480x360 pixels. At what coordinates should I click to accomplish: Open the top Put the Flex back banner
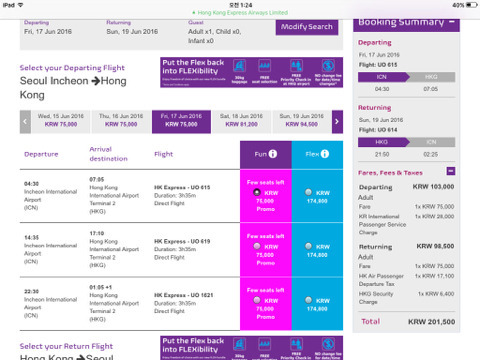click(251, 72)
